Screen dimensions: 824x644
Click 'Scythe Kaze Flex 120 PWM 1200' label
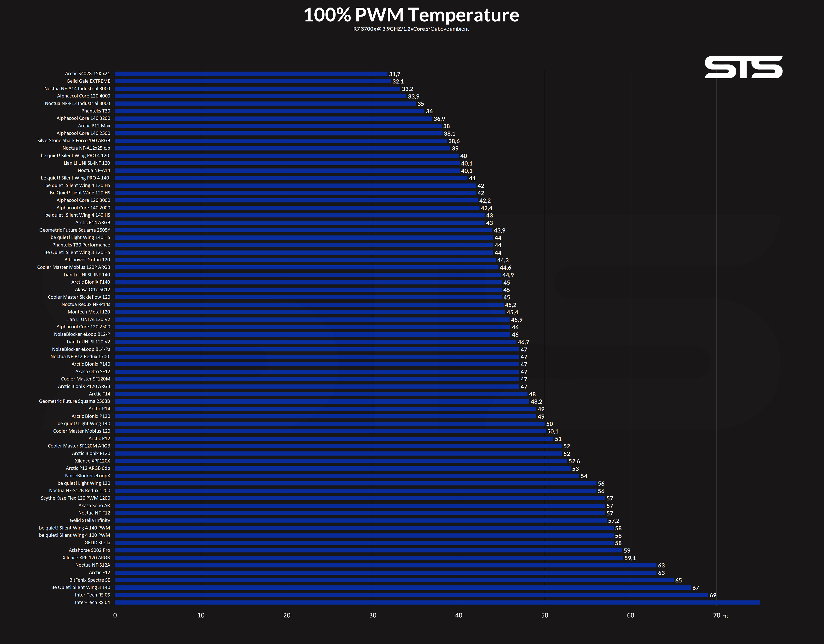[76, 498]
